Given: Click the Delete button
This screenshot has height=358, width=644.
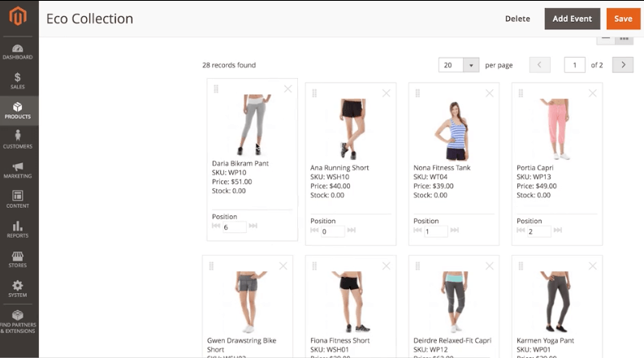Looking at the screenshot, I should pyautogui.click(x=517, y=19).
